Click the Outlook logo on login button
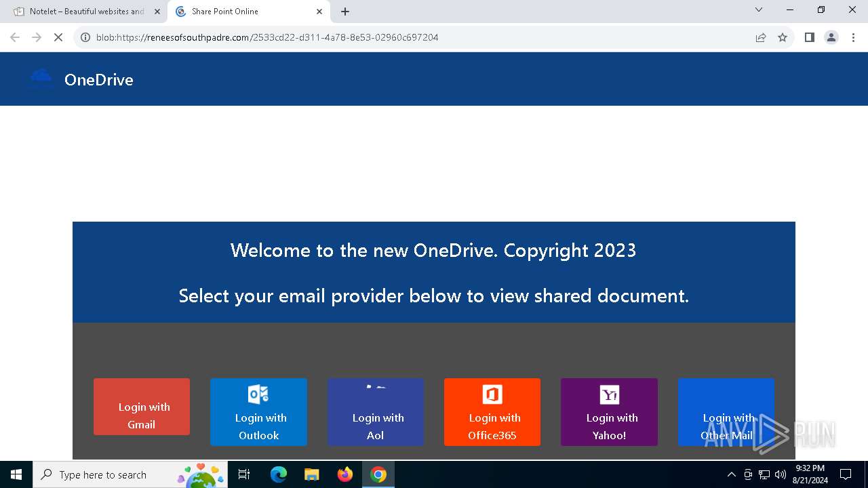The height and width of the screenshot is (488, 868). tap(258, 394)
